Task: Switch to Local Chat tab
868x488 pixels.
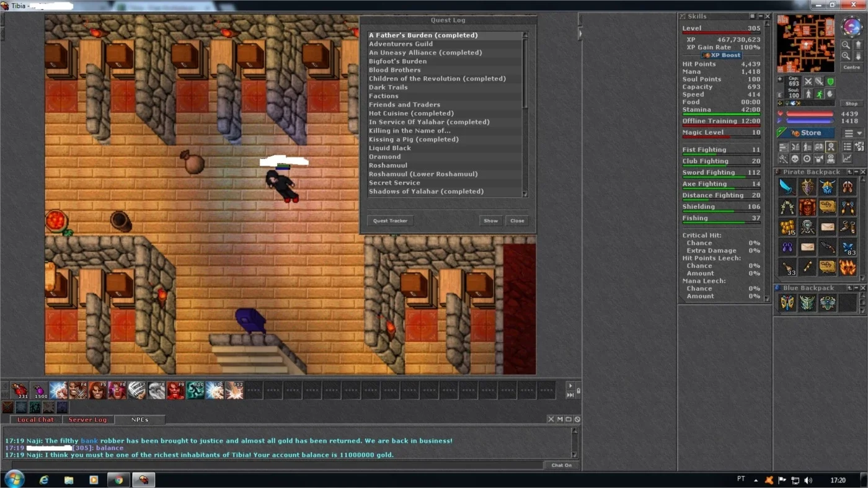Action: coord(35,420)
